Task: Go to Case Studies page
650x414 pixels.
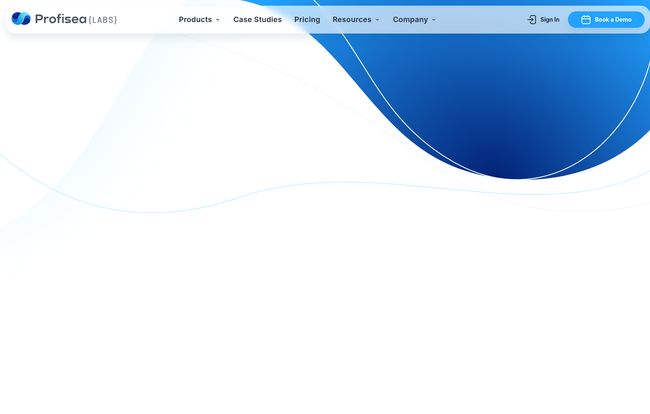Action: 257,19
